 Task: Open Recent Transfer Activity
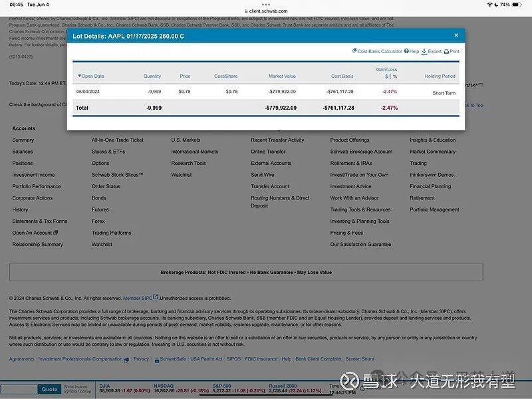(277, 140)
